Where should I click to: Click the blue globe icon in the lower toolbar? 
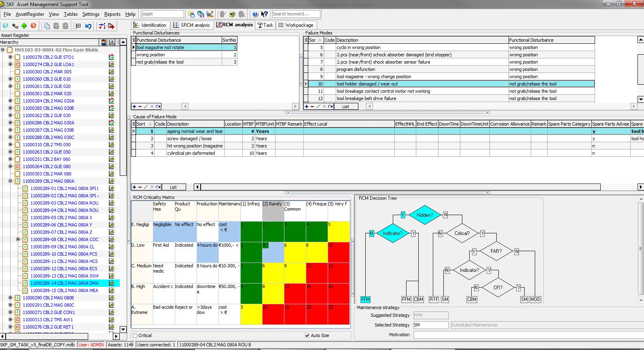pyautogui.click(x=6, y=26)
